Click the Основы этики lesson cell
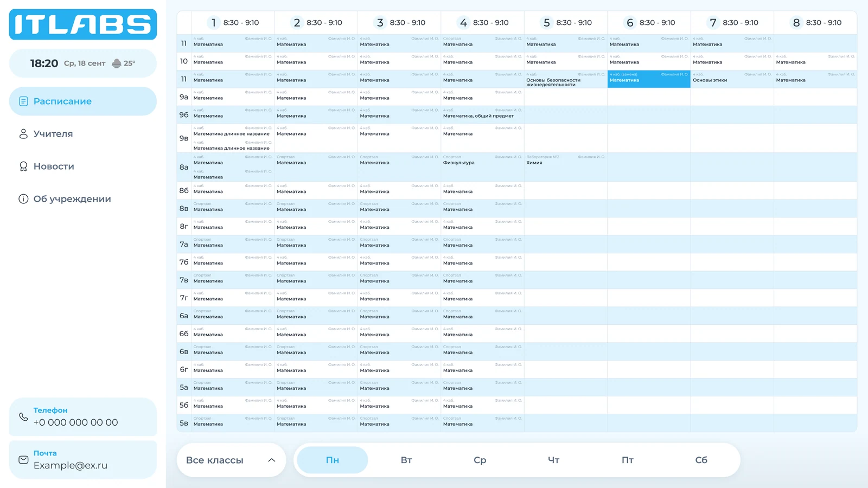 [732, 79]
